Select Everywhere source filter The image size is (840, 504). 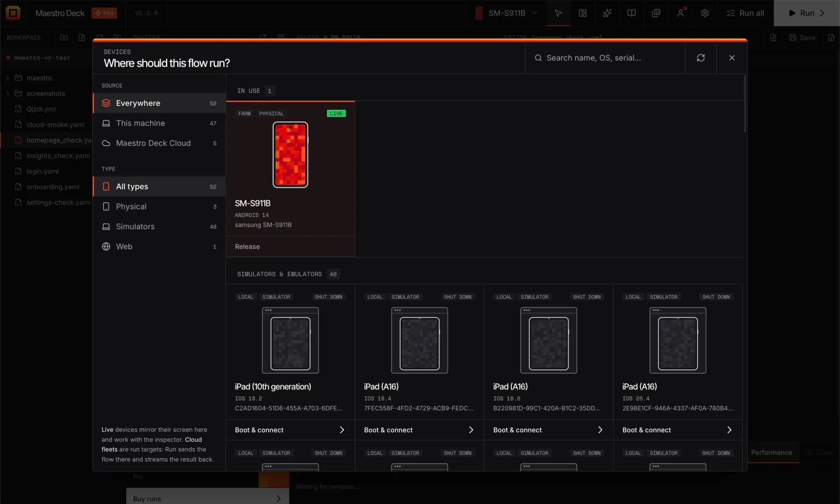(159, 103)
